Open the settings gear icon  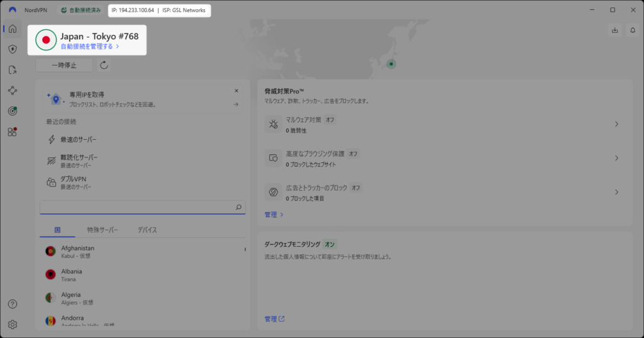tap(12, 325)
